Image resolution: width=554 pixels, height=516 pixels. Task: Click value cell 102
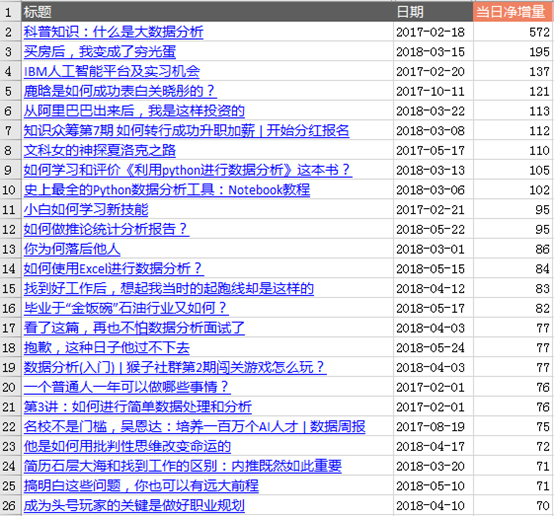[x=513, y=190]
